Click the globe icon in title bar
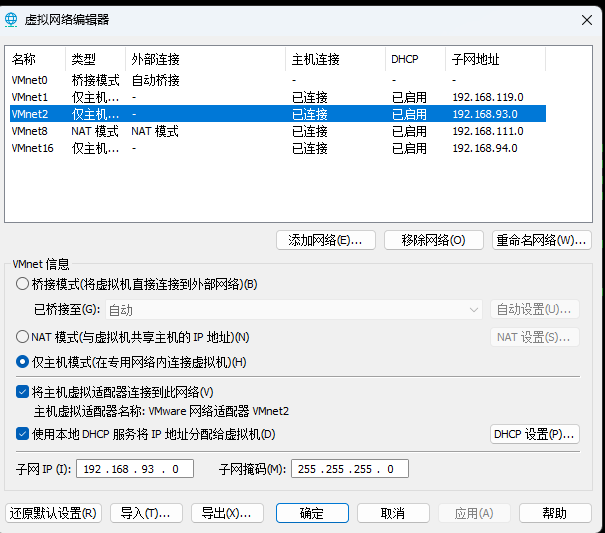The height and width of the screenshot is (533, 605). [x=12, y=19]
